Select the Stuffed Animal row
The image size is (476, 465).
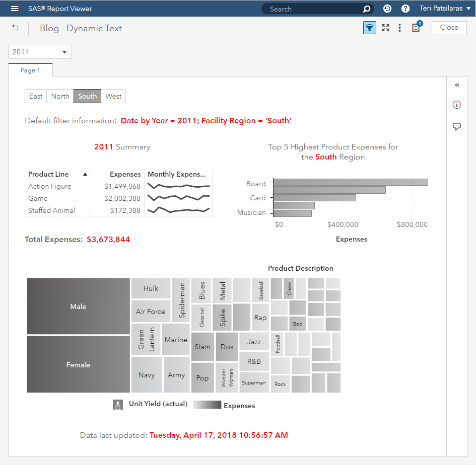coord(122,210)
